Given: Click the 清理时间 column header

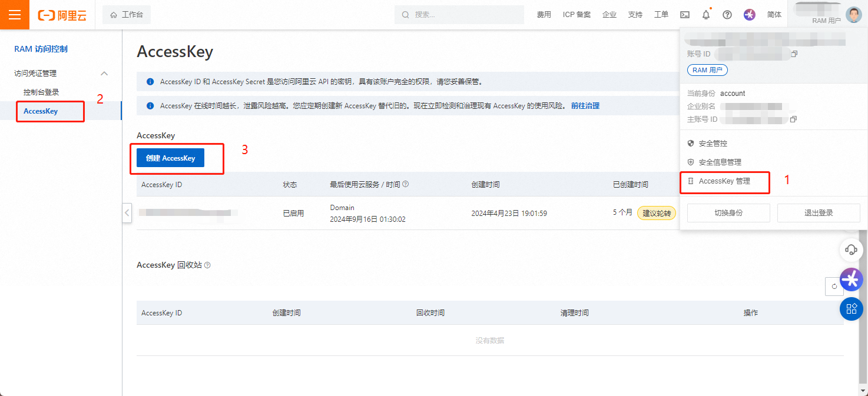Looking at the screenshot, I should pyautogui.click(x=574, y=313).
